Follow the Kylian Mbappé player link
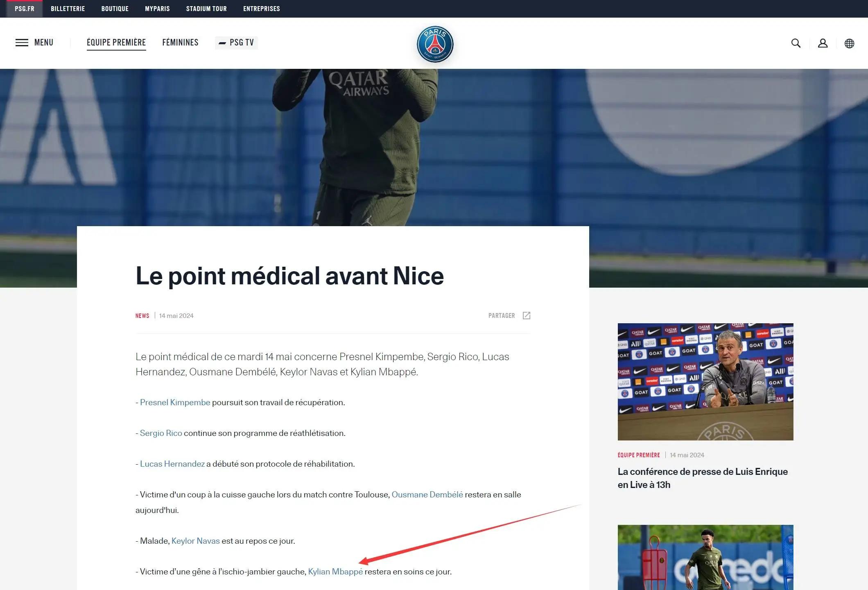The image size is (868, 590). tap(335, 572)
